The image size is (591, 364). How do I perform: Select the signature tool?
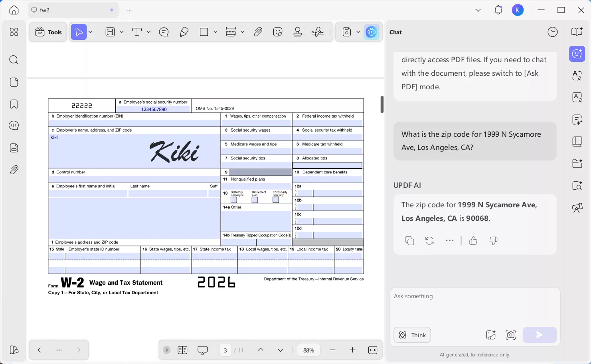pyautogui.click(x=318, y=32)
